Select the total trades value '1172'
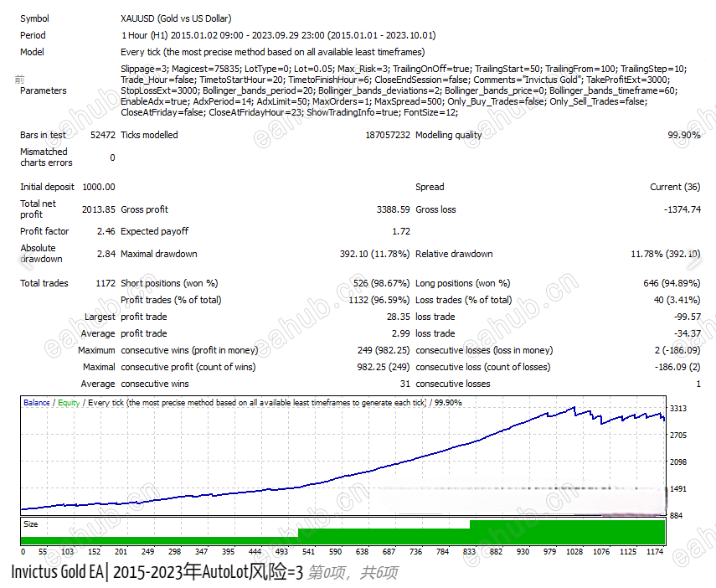 (106, 283)
